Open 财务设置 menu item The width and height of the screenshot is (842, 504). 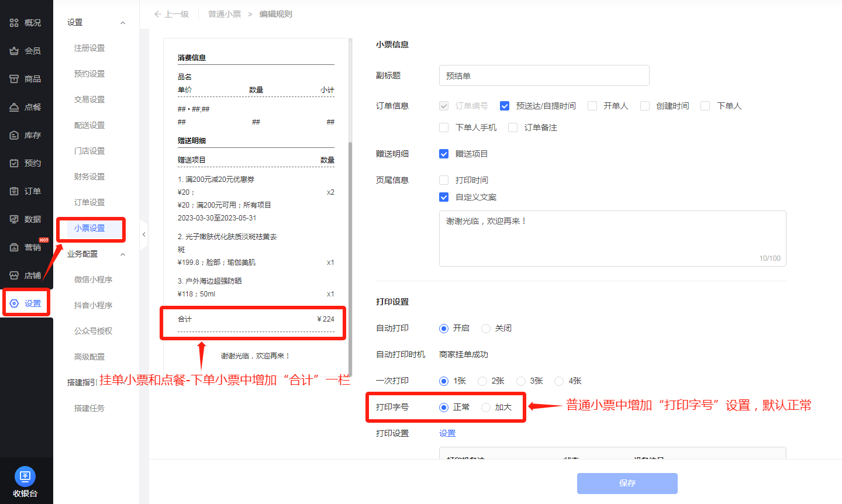click(89, 177)
